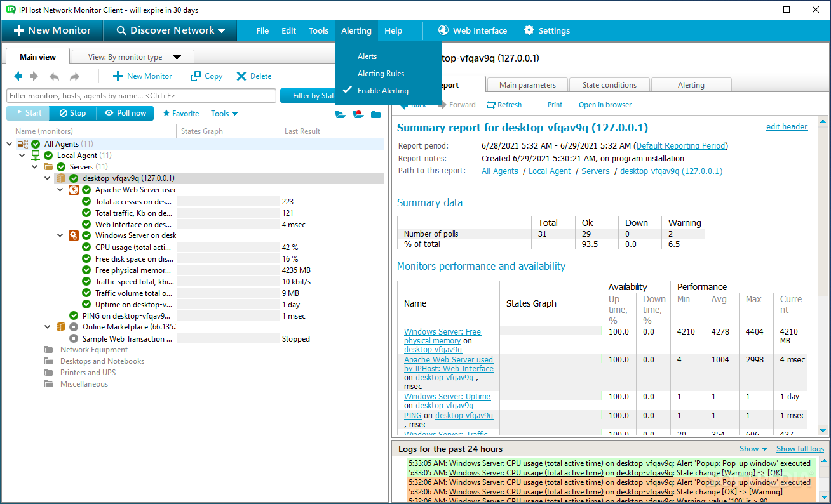Click the big New Monitor button

(52, 30)
